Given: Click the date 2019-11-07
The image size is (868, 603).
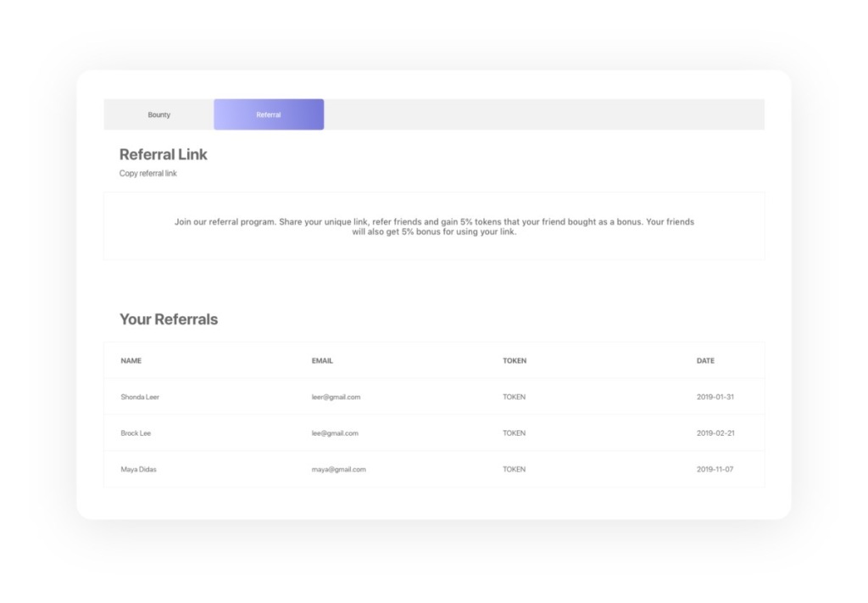Looking at the screenshot, I should tap(715, 469).
